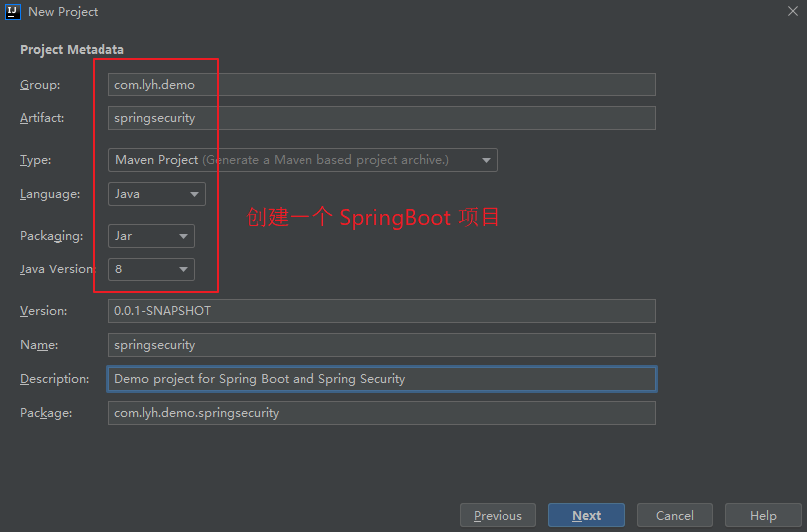
Task: Open Help for the wizard
Action: (x=763, y=515)
